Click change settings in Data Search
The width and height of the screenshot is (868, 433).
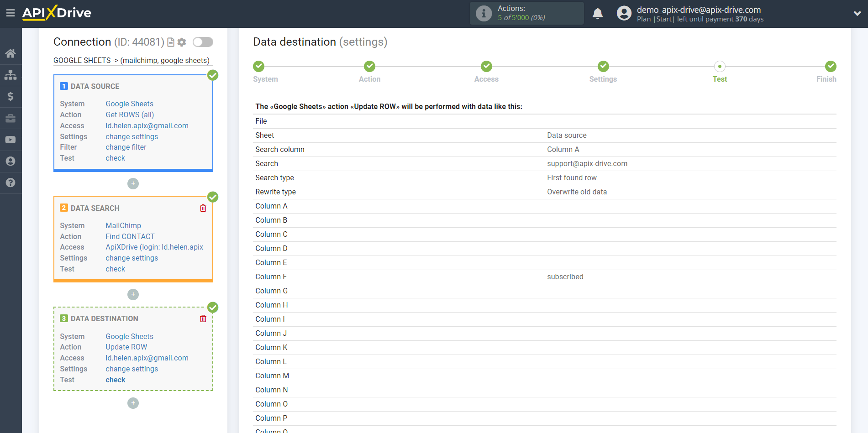pyautogui.click(x=132, y=258)
